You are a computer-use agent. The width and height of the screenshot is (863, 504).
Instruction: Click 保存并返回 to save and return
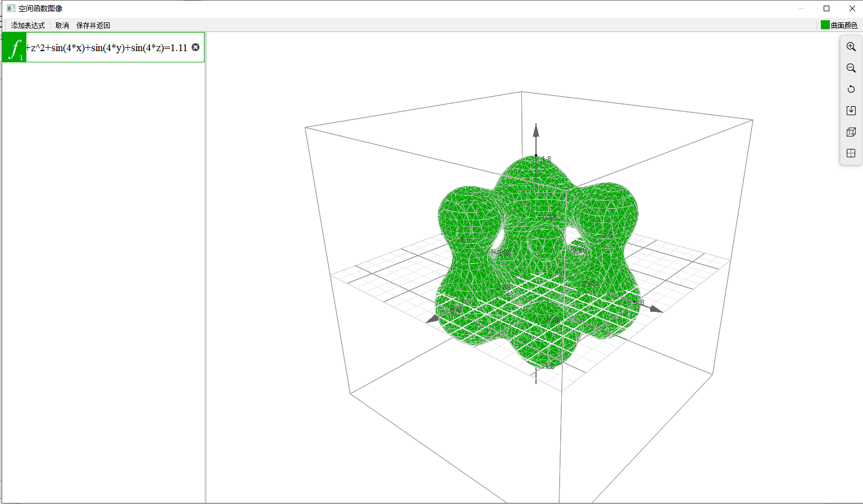(93, 25)
